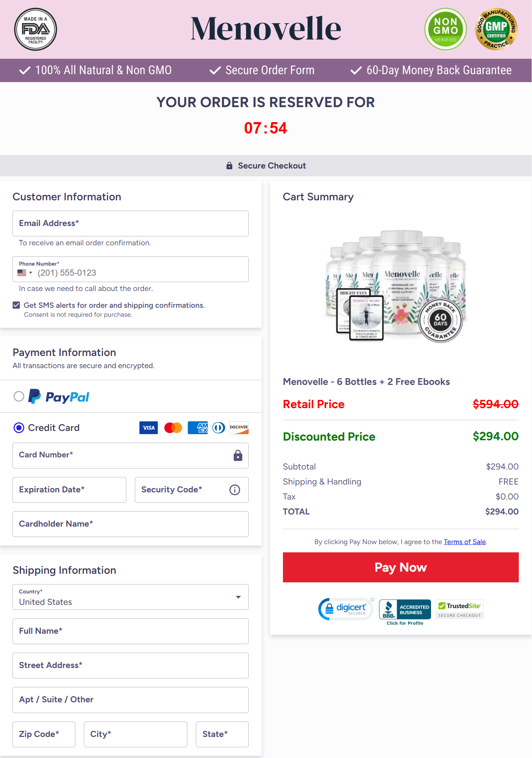Click the TrustedSite secure checkout badge
532x758 pixels.
pyautogui.click(x=459, y=609)
